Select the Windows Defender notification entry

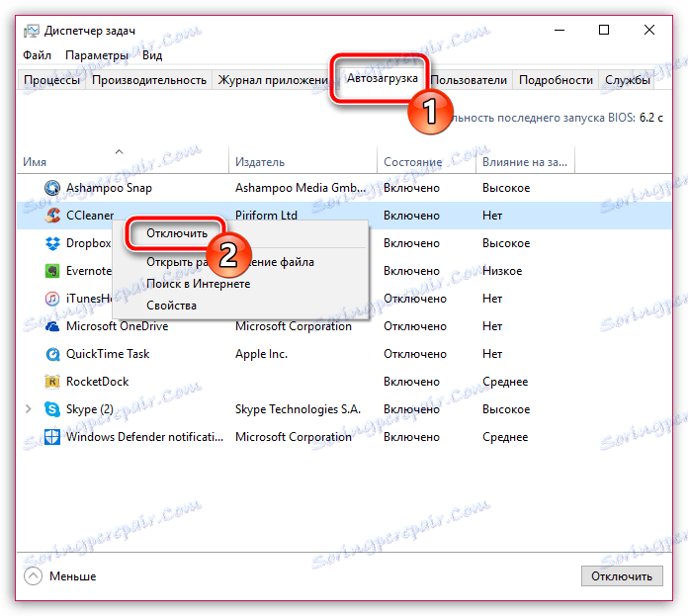click(144, 437)
